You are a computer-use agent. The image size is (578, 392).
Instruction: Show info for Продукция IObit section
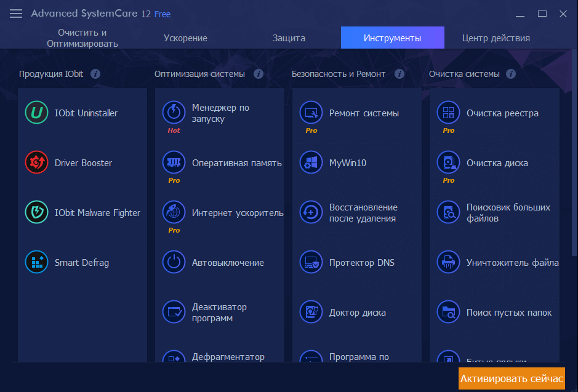coord(95,74)
